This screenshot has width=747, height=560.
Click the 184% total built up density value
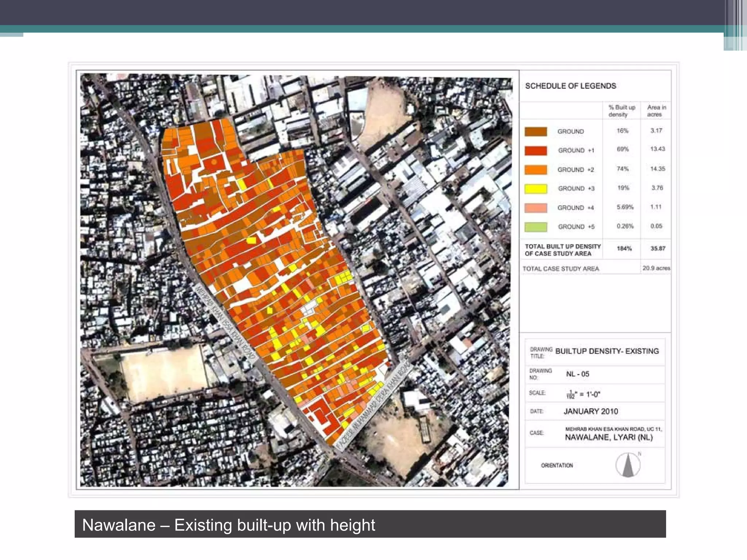624,249
